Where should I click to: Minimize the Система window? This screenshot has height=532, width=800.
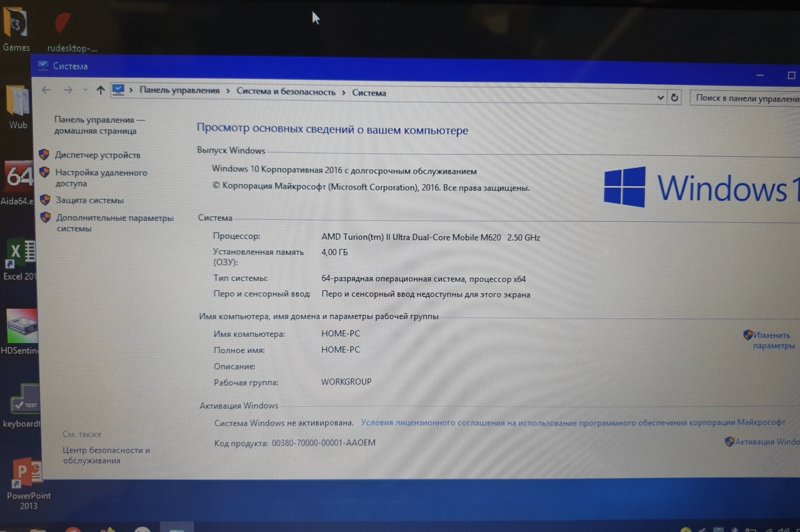tap(760, 75)
